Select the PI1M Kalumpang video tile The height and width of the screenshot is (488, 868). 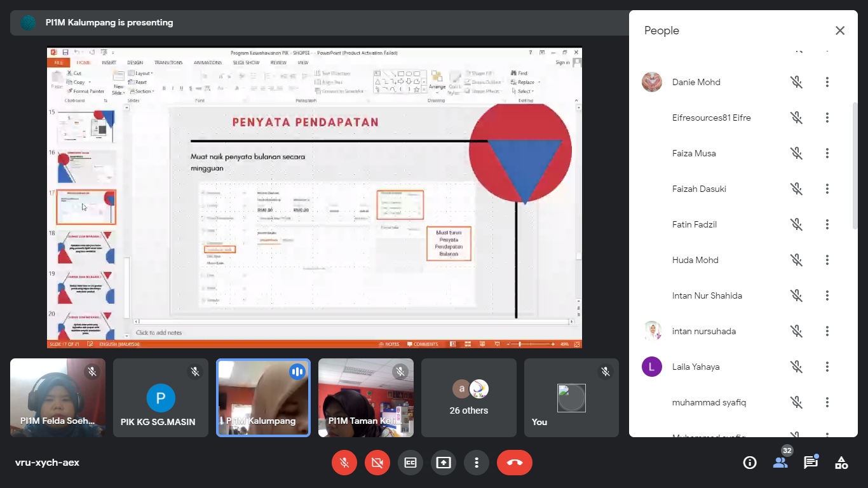pyautogui.click(x=263, y=398)
